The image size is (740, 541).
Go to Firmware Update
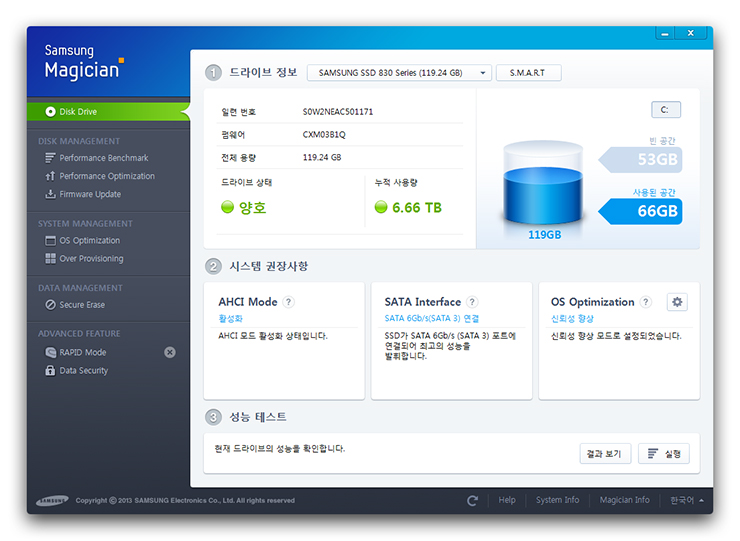click(90, 194)
